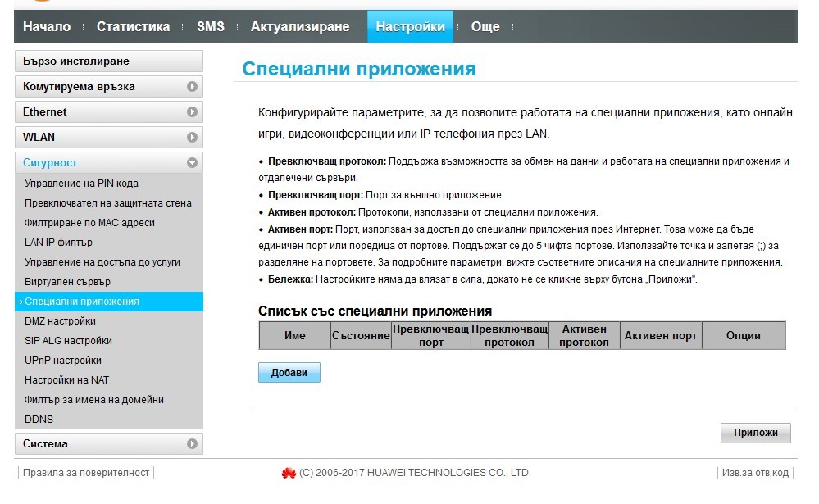
Task: Click the WLAN menu label
Action: click(x=39, y=138)
